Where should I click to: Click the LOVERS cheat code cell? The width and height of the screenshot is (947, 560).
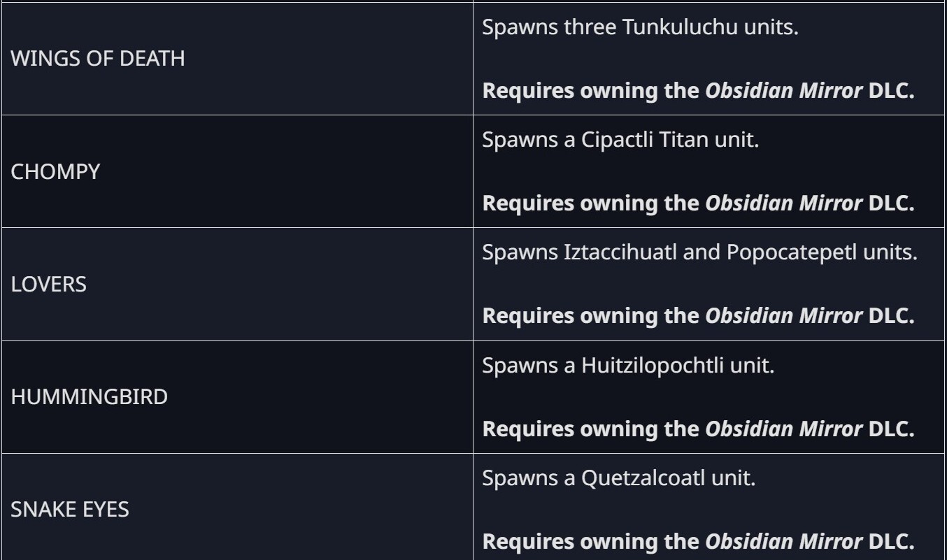click(x=48, y=285)
